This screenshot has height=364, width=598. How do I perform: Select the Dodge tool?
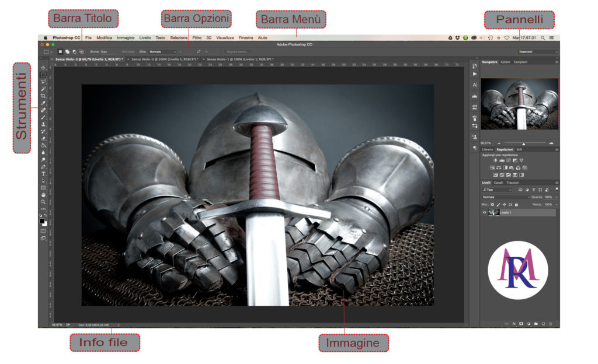coord(43,159)
